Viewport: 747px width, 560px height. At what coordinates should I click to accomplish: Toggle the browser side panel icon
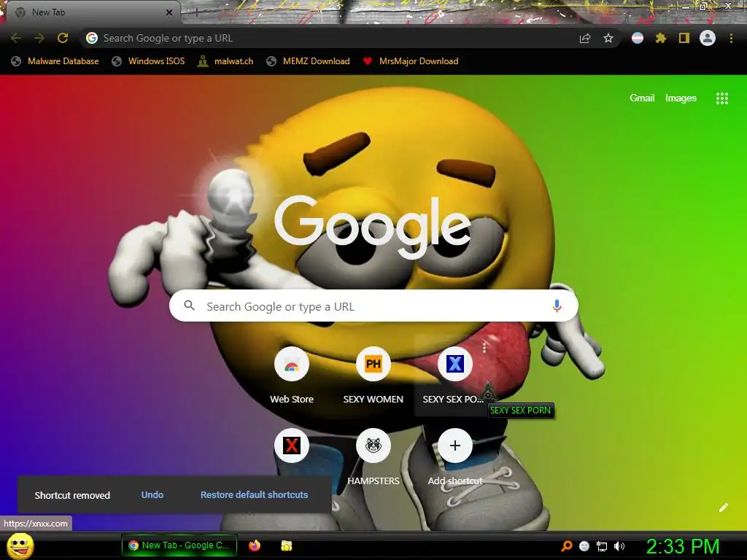(x=684, y=38)
